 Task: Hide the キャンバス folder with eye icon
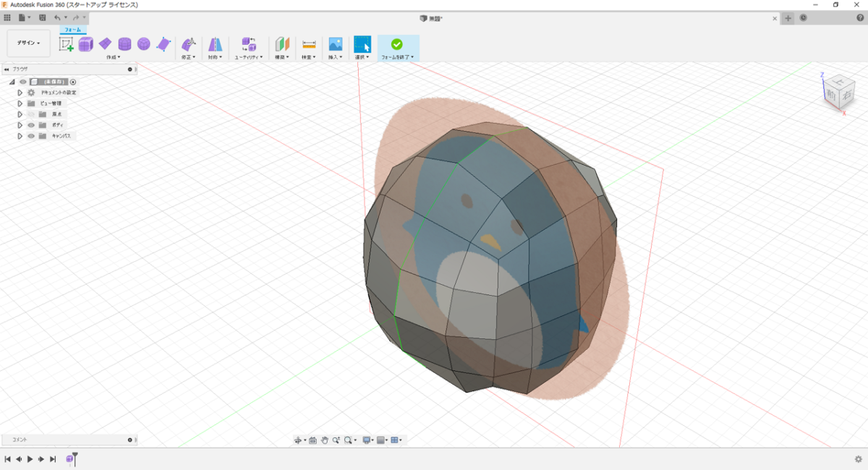31,136
